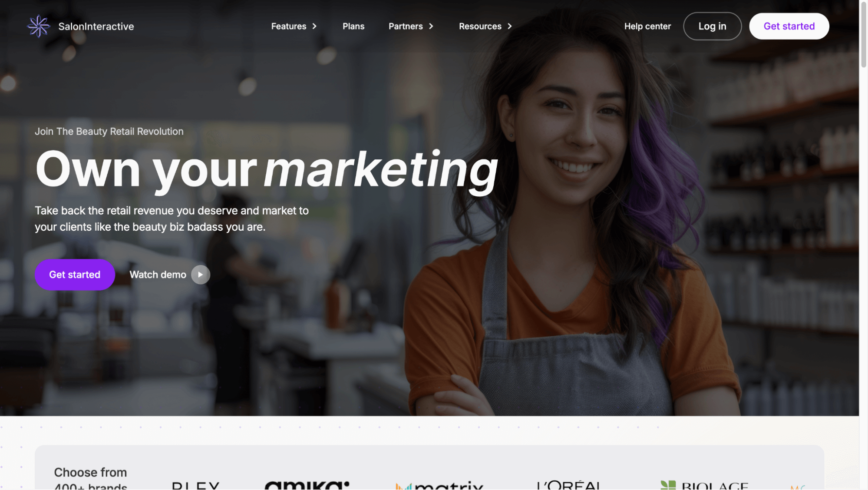Expand the Resources menu chevron
Viewport: 868px width, 490px height.
point(510,26)
